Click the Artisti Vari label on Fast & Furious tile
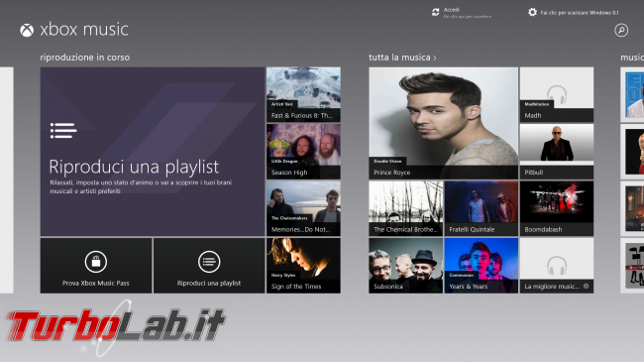This screenshot has height=362, width=644. [x=281, y=104]
